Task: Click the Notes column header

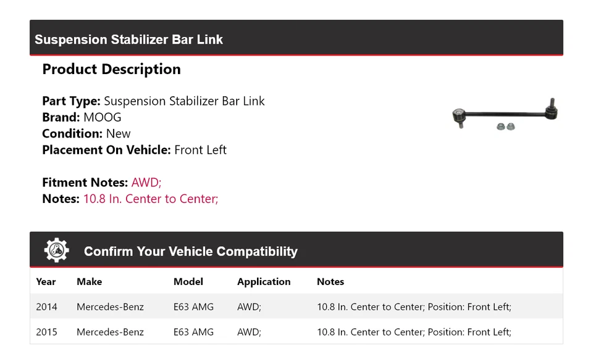Action: [x=330, y=281]
